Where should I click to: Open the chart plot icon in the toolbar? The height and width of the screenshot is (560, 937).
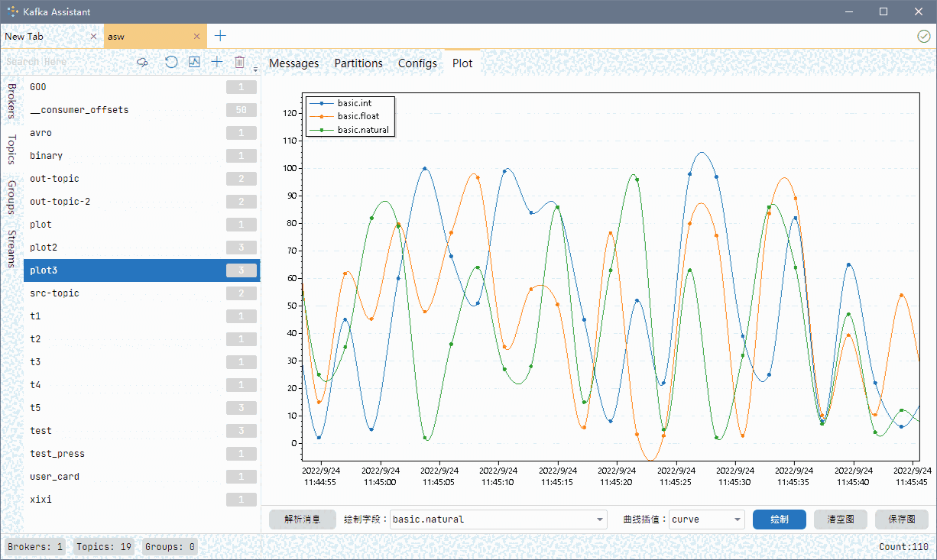[x=194, y=62]
